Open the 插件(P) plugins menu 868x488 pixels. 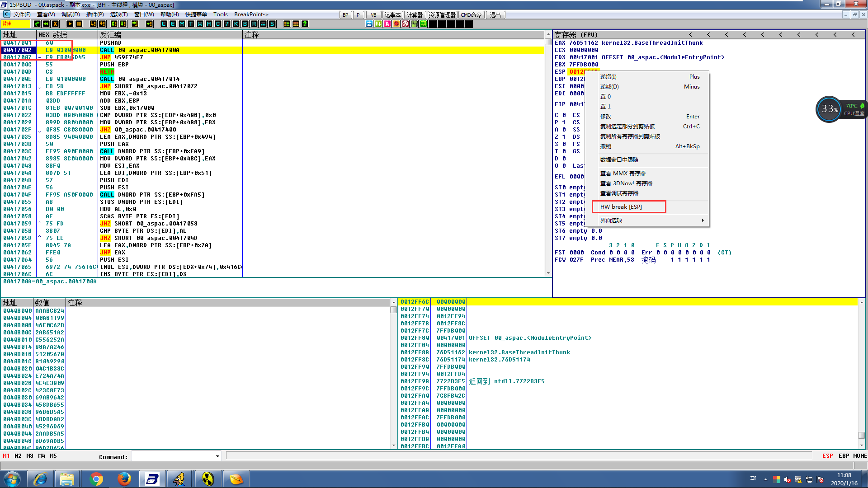click(94, 14)
